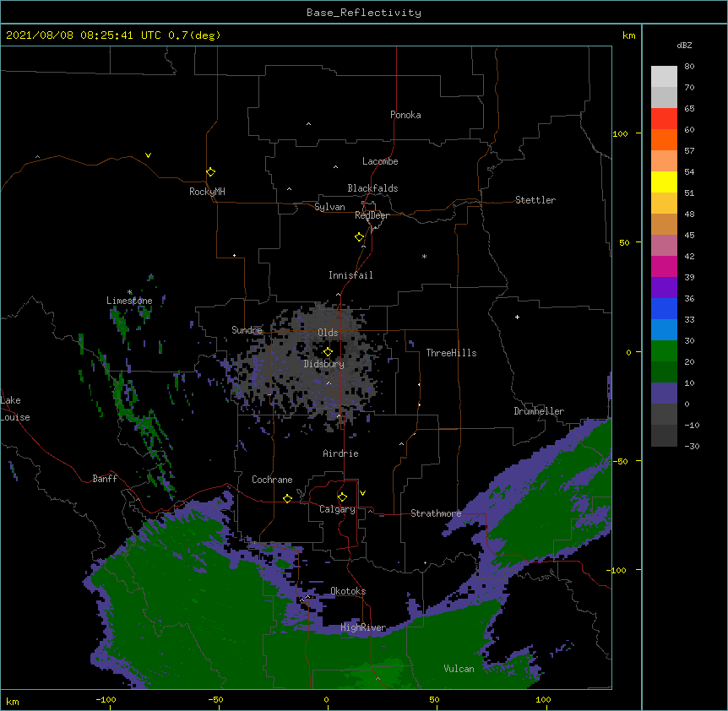Click the 80 value in dBZ legend
The image size is (728, 711).
[689, 67]
